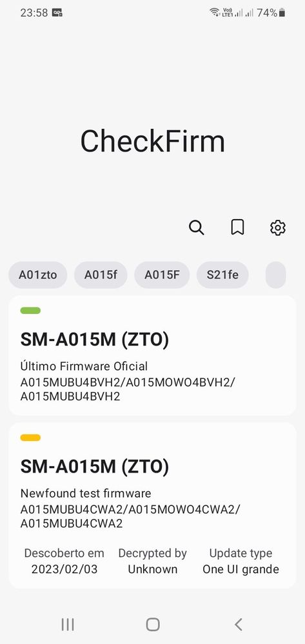
Task: Select the S21fe chip
Action: pyautogui.click(x=222, y=275)
